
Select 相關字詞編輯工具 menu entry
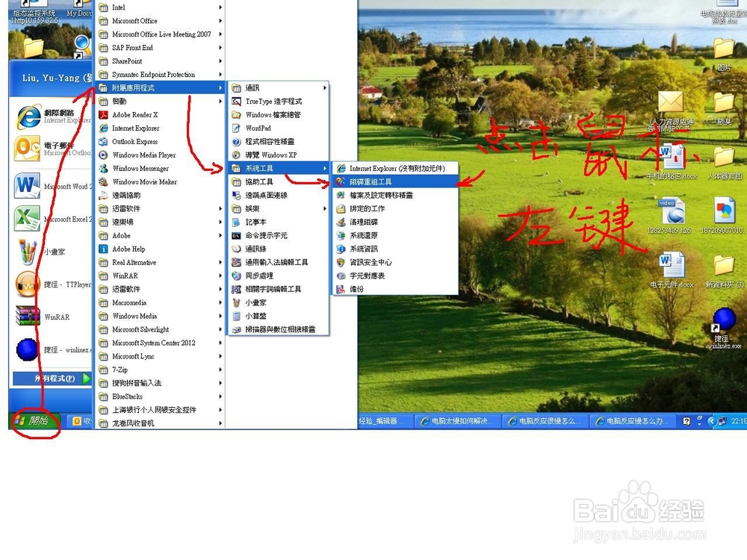[x=279, y=289]
